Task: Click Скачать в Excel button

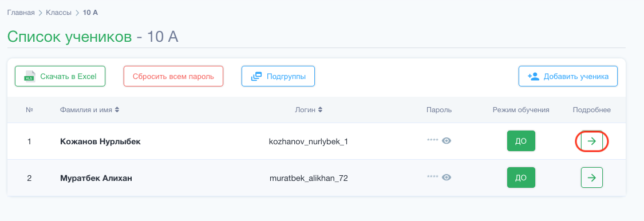Action: (60, 76)
